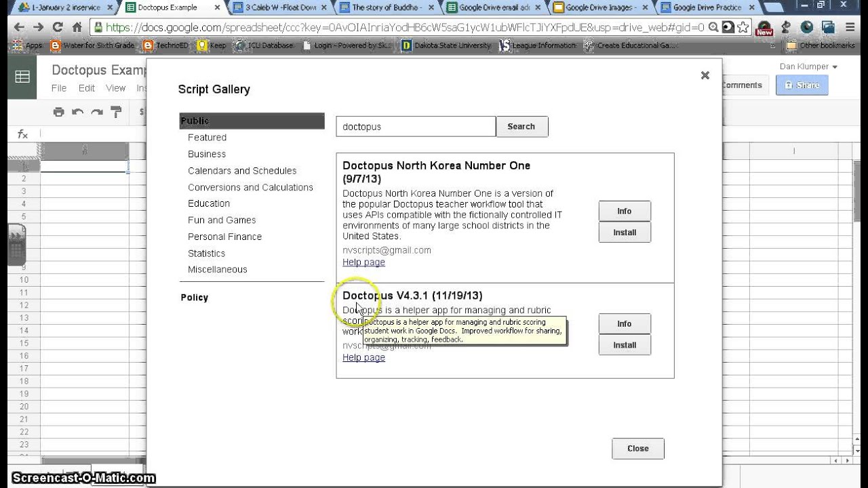This screenshot has width=868, height=488.
Task: Open the Edit menu
Action: point(86,88)
